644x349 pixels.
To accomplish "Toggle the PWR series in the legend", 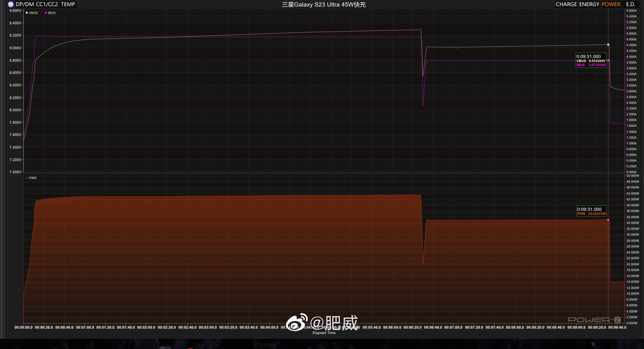I will tap(31, 178).
